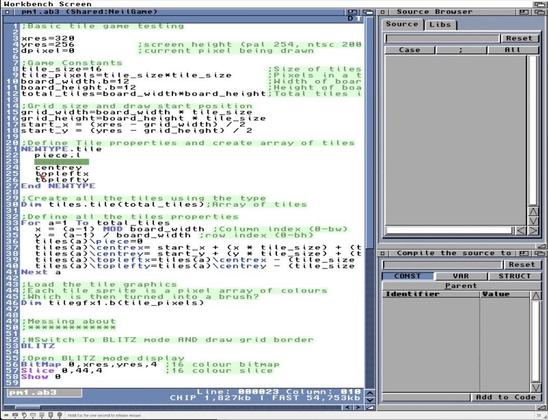Click the Source Browser horizontal scrollbar
Viewport: 548px width, 420px height.
tap(449, 231)
